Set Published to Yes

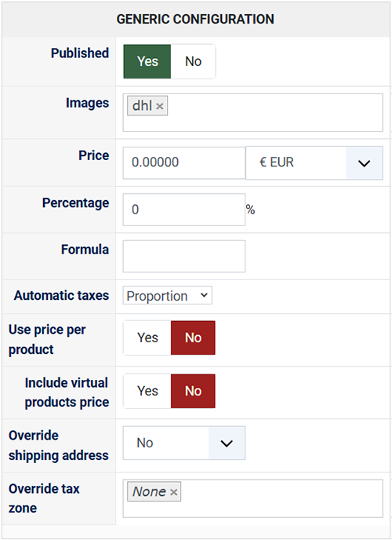coord(147,61)
